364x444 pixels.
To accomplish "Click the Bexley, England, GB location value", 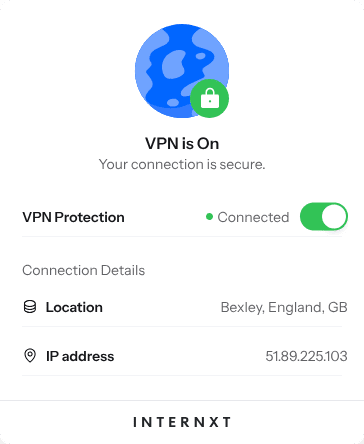I will 284,307.
